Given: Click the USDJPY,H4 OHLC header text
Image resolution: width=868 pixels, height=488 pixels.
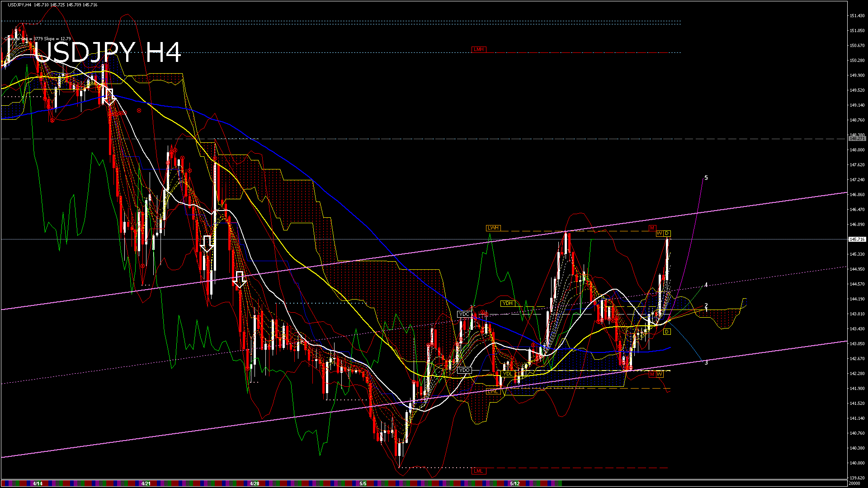Looking at the screenshot, I should (52, 5).
